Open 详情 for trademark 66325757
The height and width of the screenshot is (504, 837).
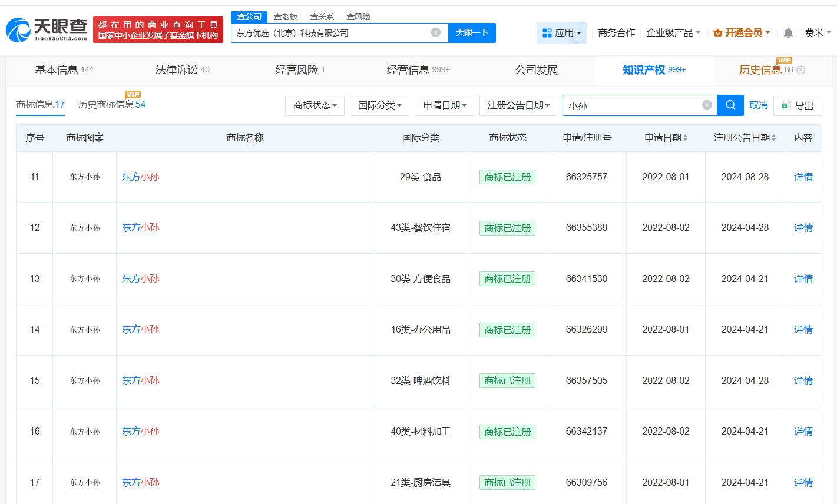tap(803, 177)
